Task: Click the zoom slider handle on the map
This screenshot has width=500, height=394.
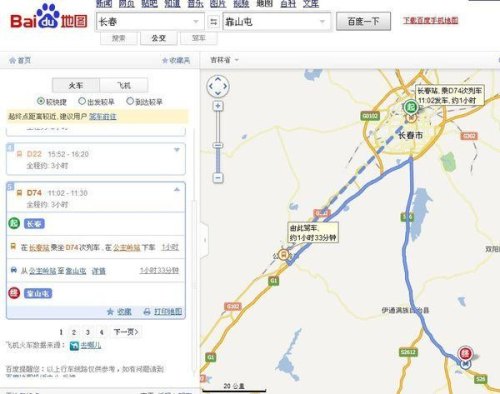Action: [x=218, y=146]
